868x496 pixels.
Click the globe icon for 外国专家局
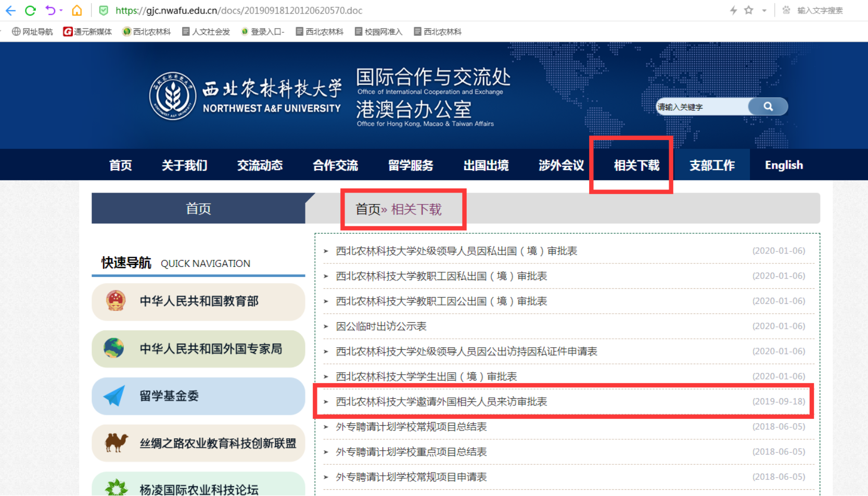(114, 348)
